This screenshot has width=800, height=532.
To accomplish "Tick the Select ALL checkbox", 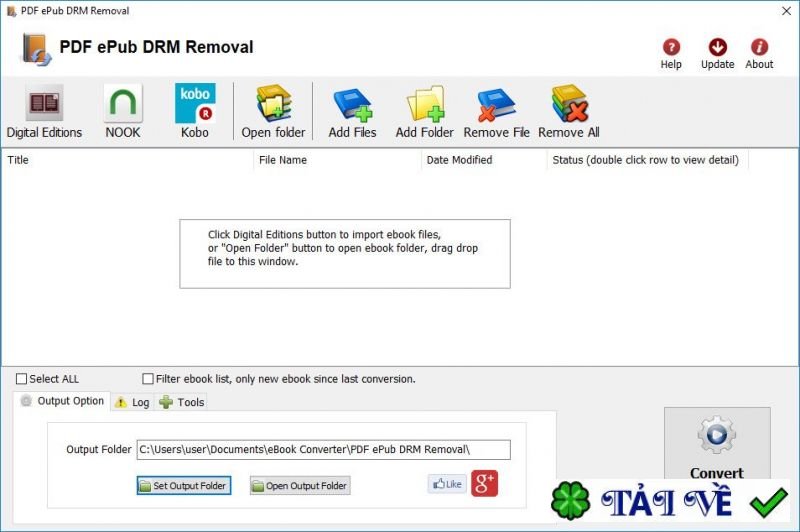I will [21, 379].
